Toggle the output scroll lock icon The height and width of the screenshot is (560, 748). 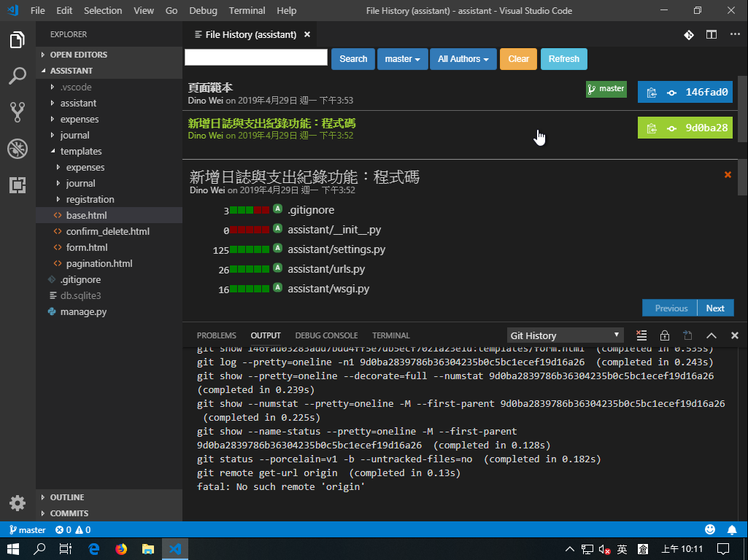point(664,335)
